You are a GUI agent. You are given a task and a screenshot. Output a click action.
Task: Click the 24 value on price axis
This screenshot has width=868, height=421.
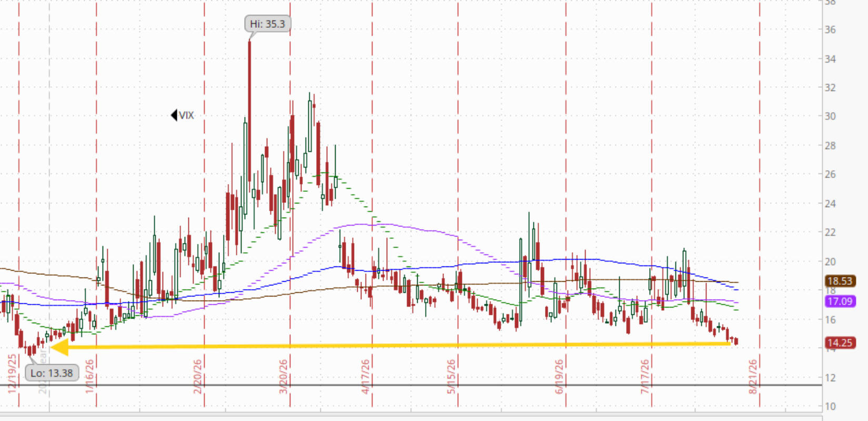pyautogui.click(x=830, y=203)
